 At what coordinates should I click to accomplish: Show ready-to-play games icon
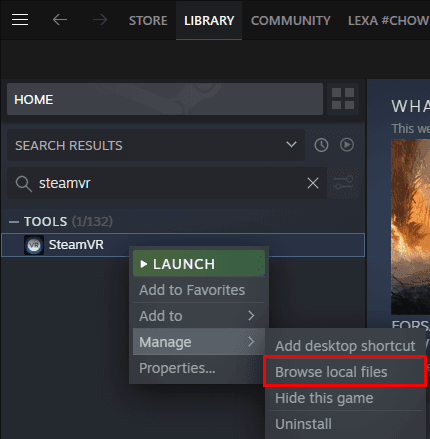coord(347,145)
